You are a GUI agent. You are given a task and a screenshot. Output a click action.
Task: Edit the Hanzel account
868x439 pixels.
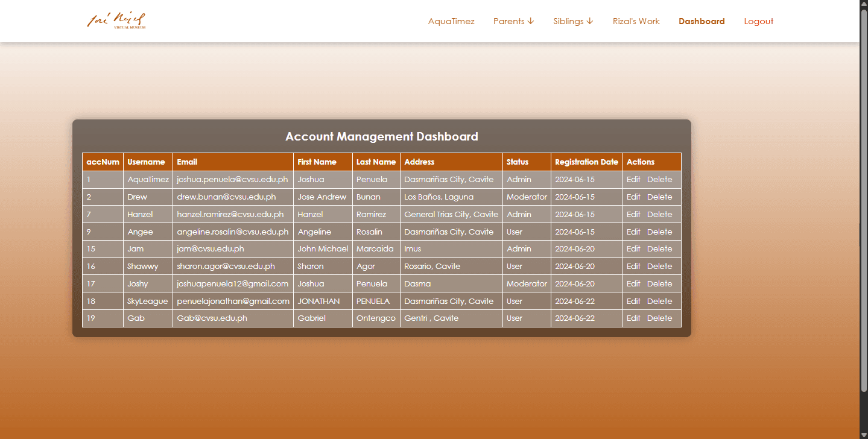[633, 214]
